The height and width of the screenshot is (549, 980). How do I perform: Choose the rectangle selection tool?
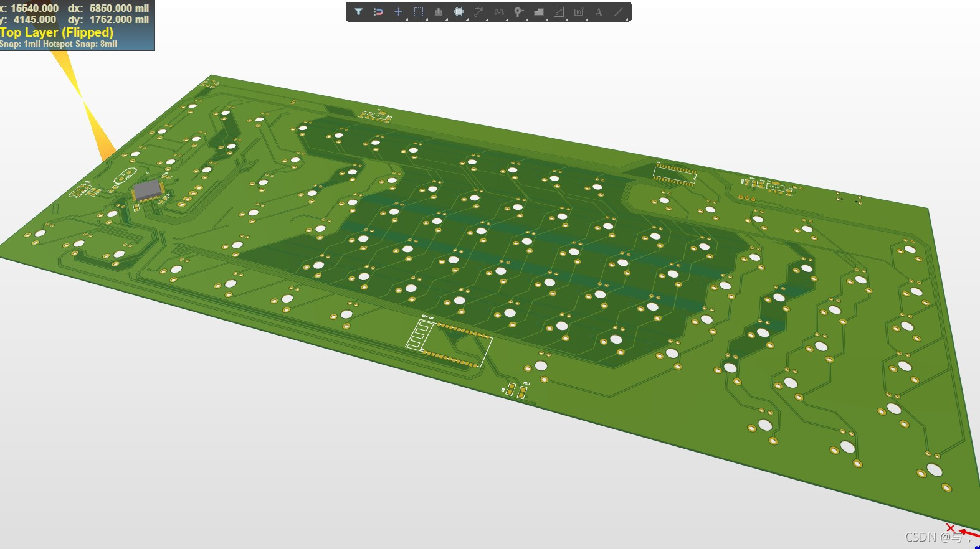pyautogui.click(x=419, y=12)
